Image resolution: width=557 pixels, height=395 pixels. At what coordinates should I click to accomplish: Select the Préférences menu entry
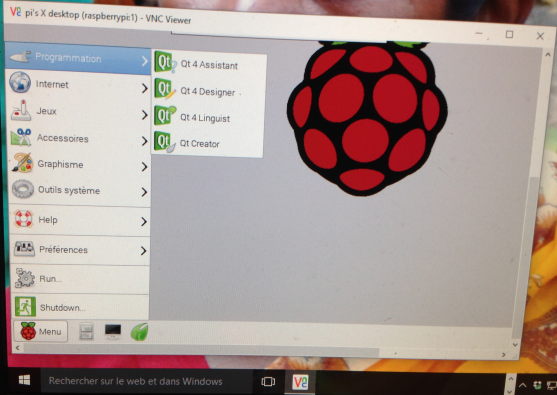80,250
